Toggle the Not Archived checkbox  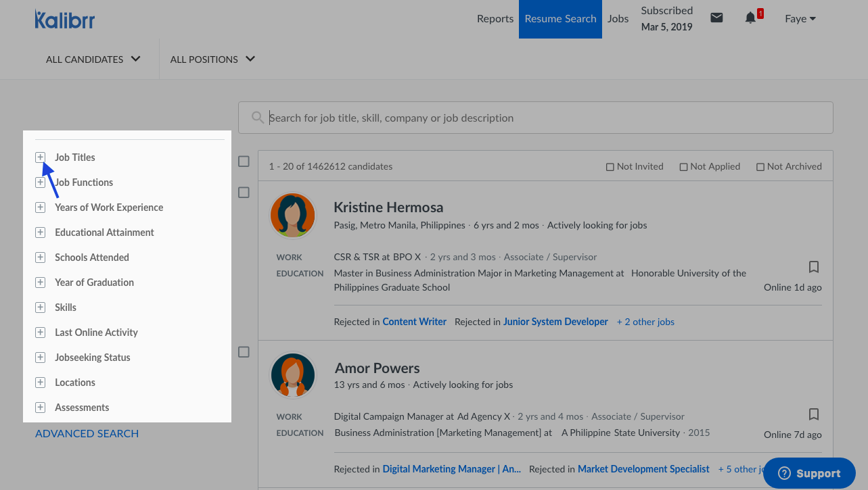tap(760, 167)
